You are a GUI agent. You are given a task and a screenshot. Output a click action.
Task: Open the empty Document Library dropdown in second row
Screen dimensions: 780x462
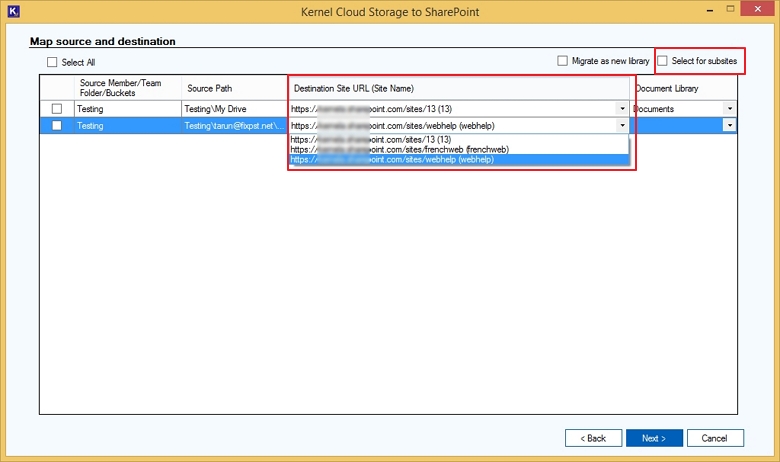click(x=729, y=125)
